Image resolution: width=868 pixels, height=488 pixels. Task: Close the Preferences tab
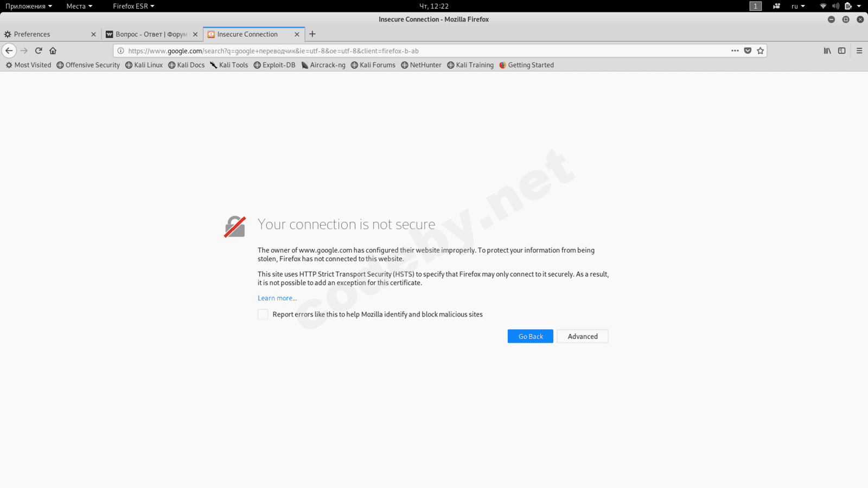pos(93,34)
